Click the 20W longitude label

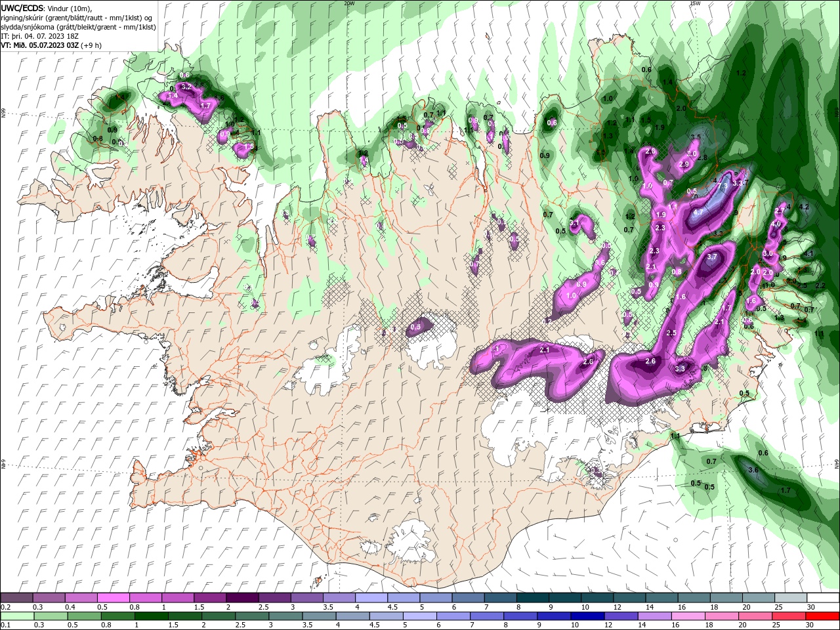pyautogui.click(x=349, y=3)
